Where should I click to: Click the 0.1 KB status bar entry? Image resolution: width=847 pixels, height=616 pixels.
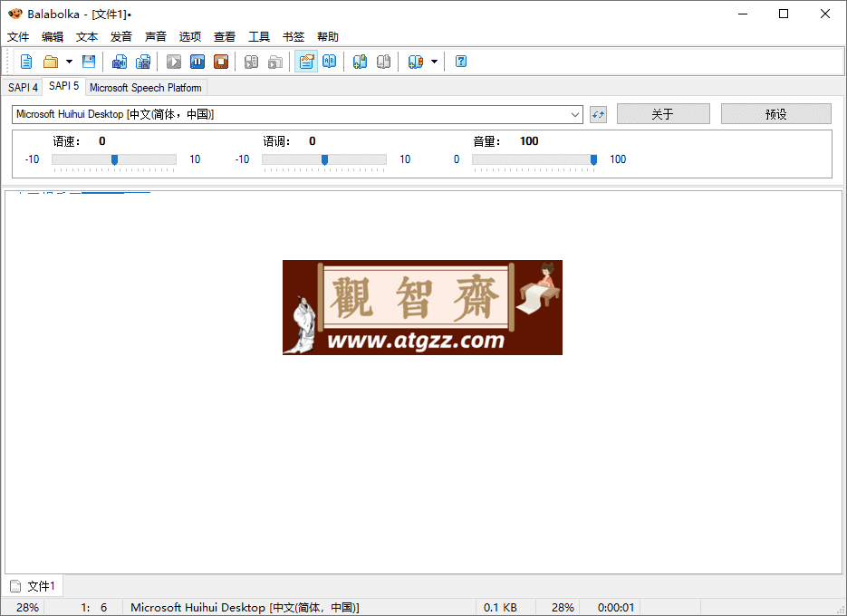click(500, 607)
